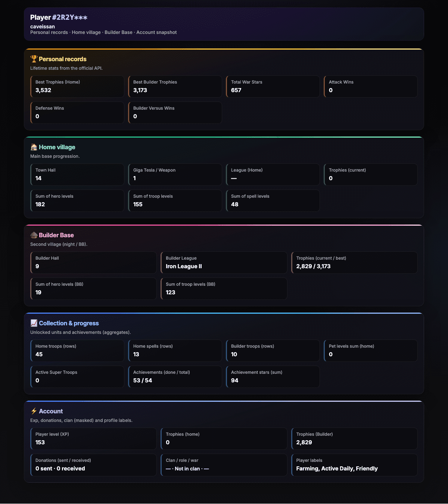Click the trophy icon beside Personal records
Screen dimensions: 448x504
[34, 59]
